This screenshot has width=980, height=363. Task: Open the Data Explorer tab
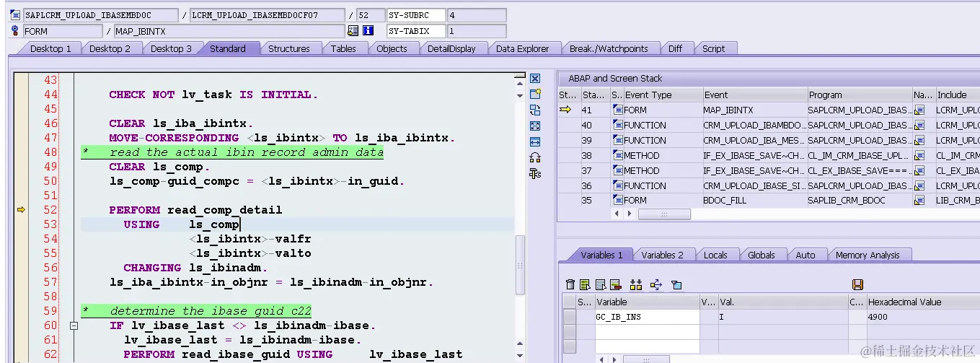tap(522, 48)
